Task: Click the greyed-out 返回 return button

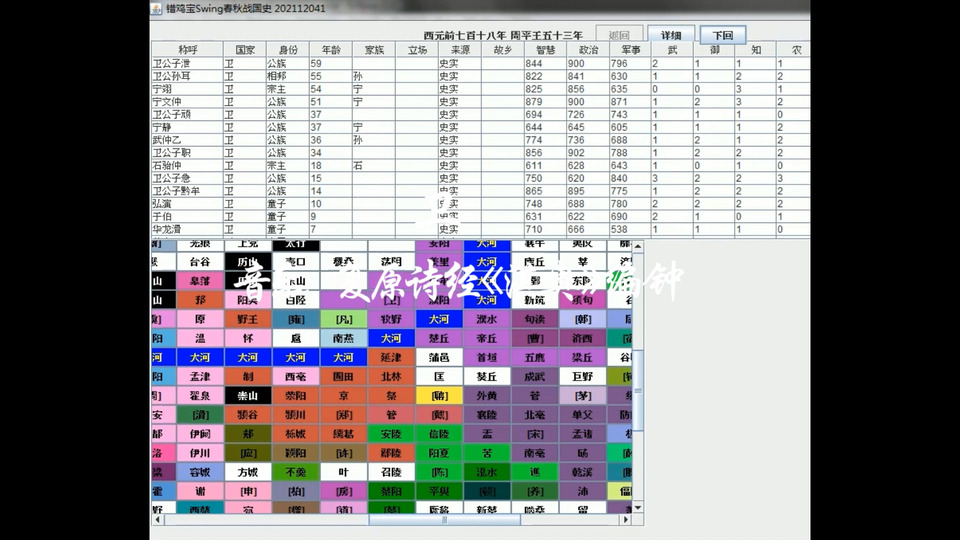Action: coord(619,35)
